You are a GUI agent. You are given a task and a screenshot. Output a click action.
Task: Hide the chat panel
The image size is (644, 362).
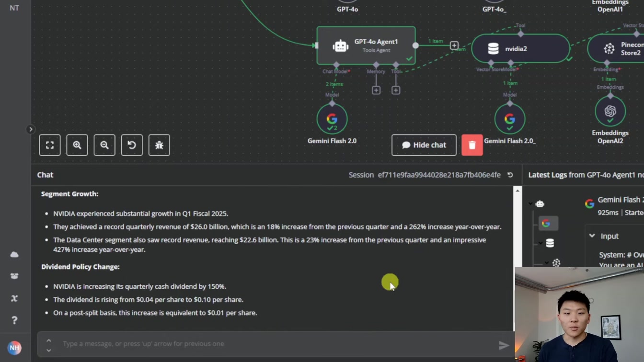[x=424, y=145]
